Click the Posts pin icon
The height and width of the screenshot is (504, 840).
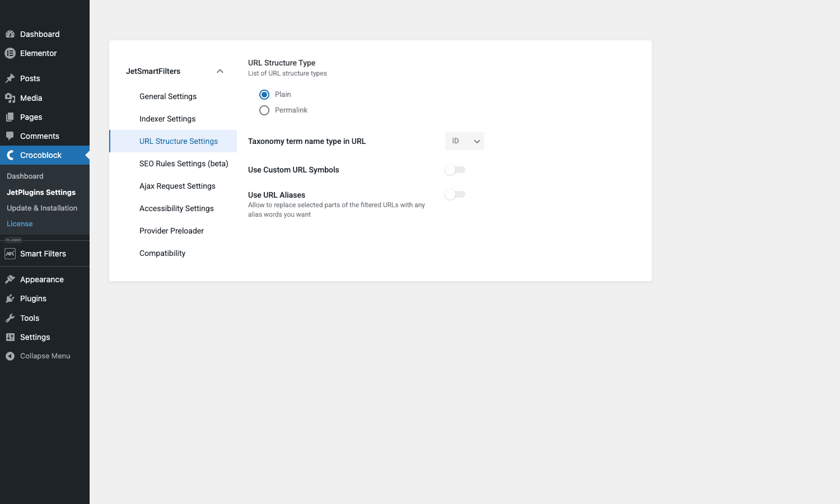[10, 78]
